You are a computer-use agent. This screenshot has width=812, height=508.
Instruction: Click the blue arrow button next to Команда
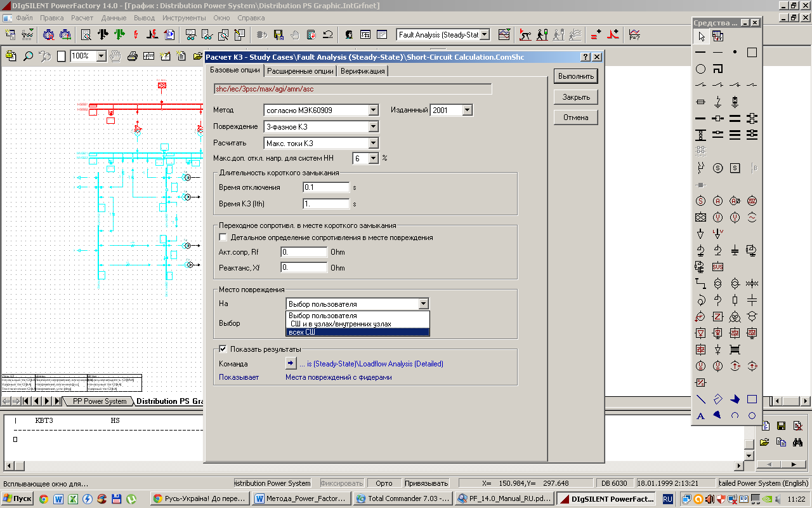(291, 364)
